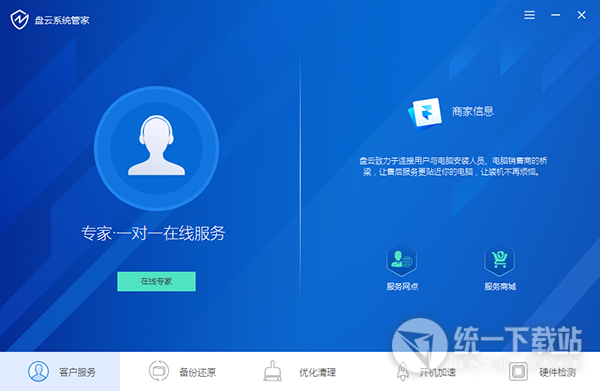Viewport: 600px width, 391px height.
Task: Click the 盘云系统管家 shield logo
Action: click(19, 20)
